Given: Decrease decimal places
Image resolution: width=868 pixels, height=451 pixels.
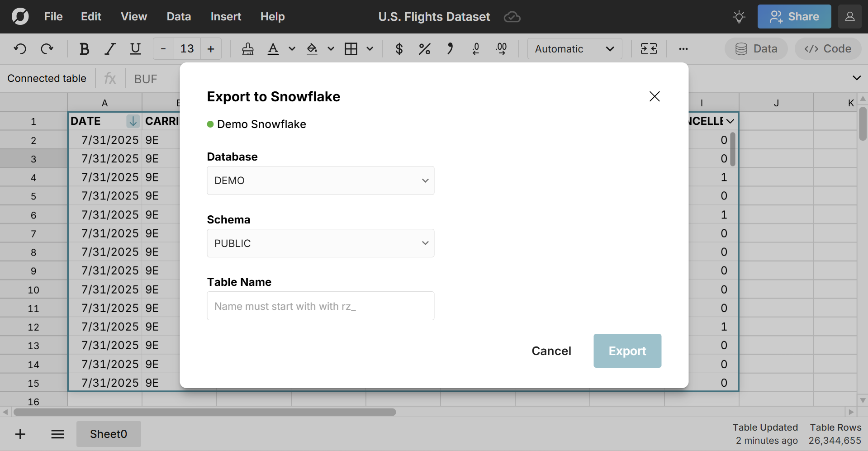Looking at the screenshot, I should [476, 49].
